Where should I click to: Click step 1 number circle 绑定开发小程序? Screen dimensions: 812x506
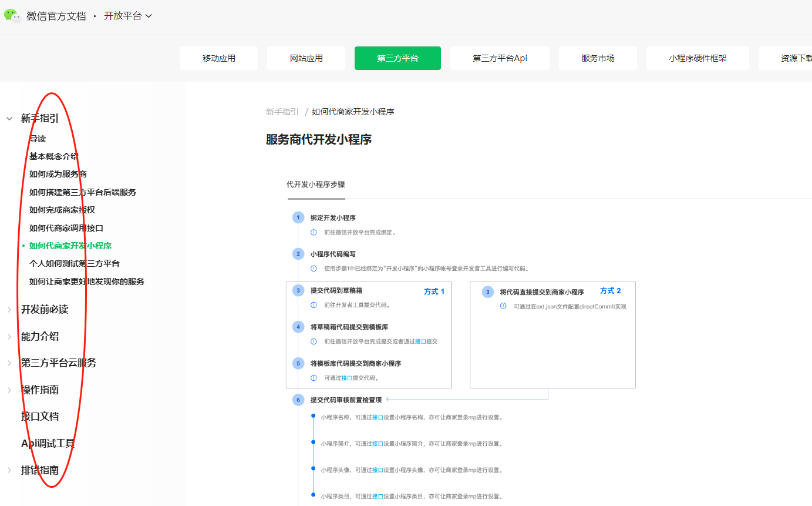click(298, 217)
